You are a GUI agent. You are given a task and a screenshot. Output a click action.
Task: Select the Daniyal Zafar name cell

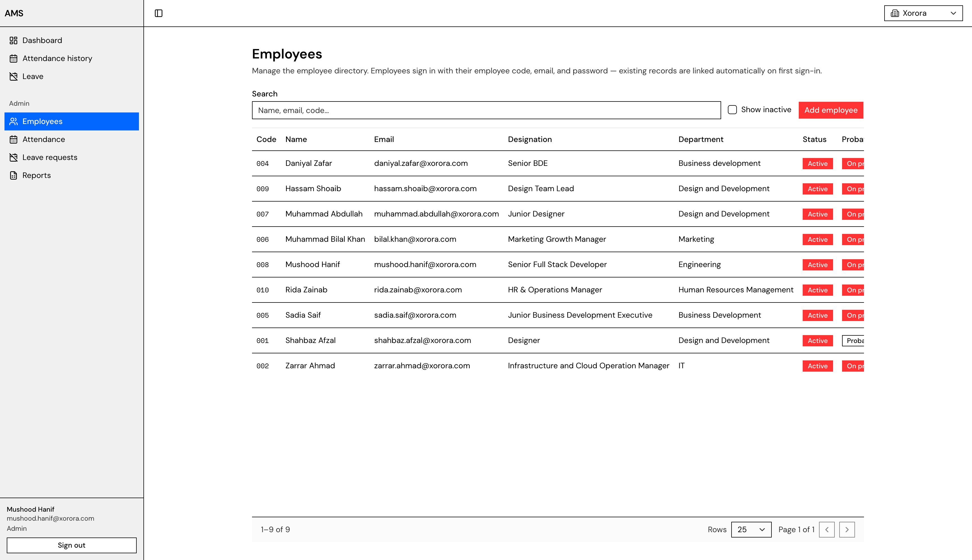click(x=308, y=163)
